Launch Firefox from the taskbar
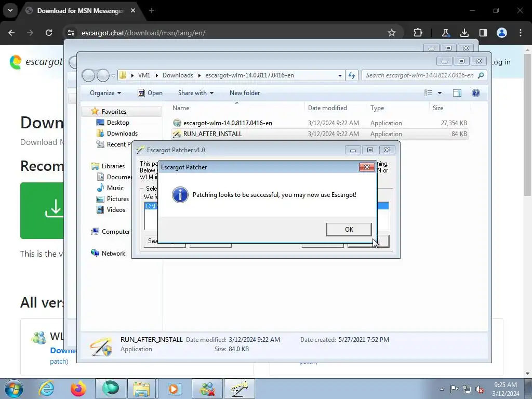 pos(78,389)
